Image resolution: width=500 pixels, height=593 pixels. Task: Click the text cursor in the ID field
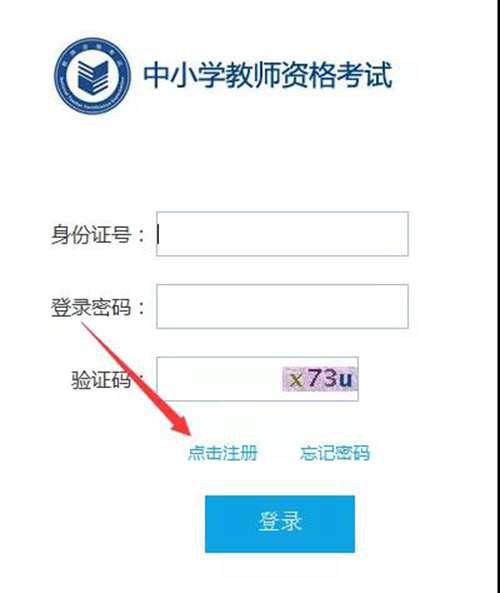coord(159,234)
